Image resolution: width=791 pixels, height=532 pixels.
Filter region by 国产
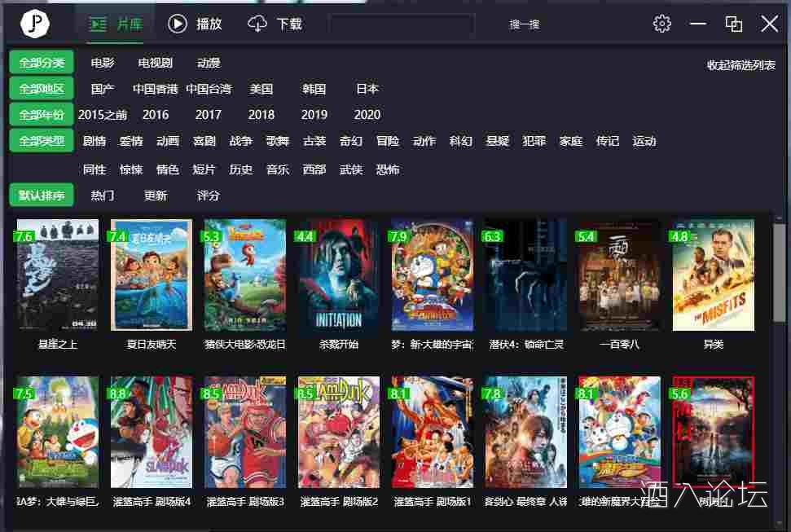103,89
